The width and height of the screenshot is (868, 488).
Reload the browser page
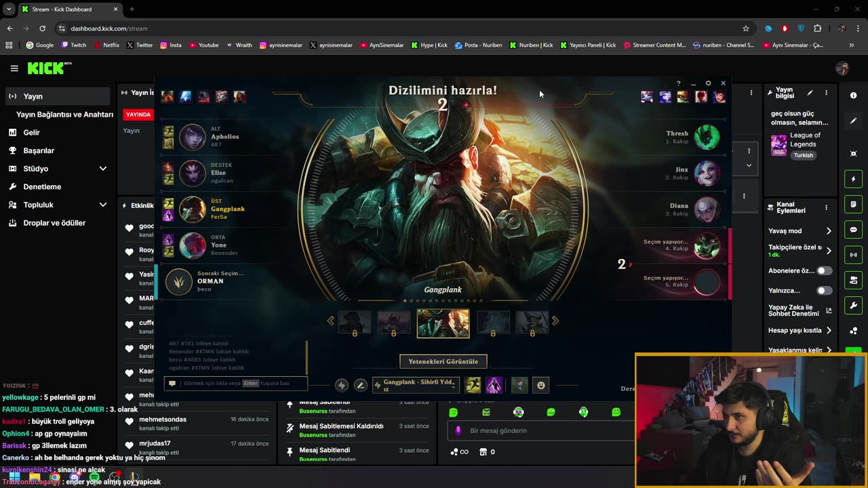coord(42,28)
